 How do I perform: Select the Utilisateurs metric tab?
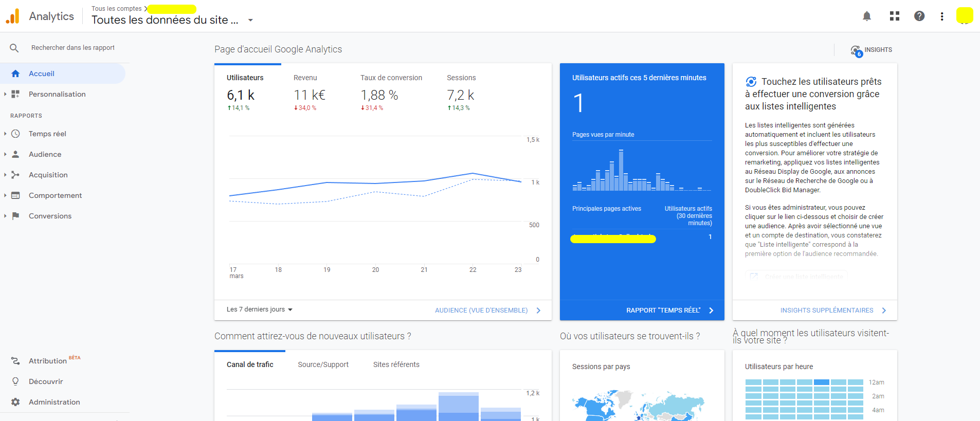pyautogui.click(x=247, y=91)
